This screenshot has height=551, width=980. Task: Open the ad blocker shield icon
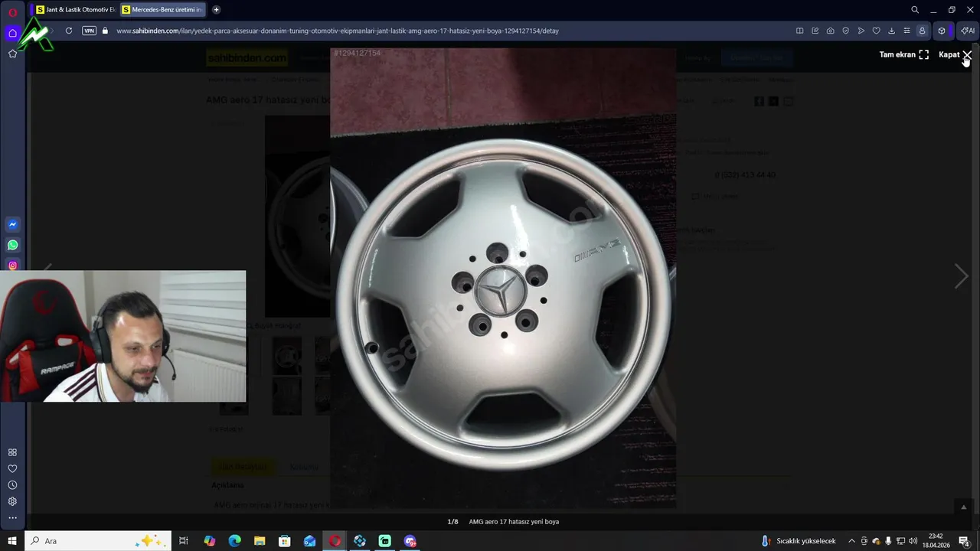click(845, 31)
